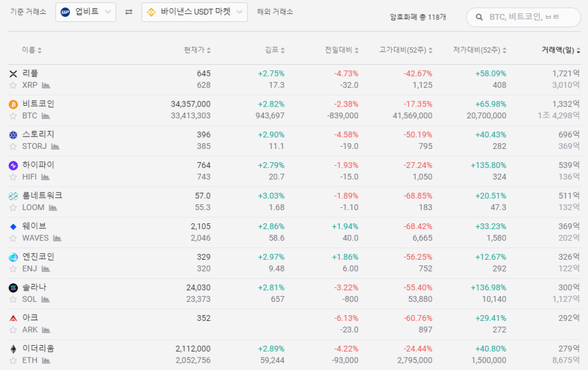Click the Solana coin logo
Image resolution: width=588 pixels, height=370 pixels.
[x=13, y=288]
